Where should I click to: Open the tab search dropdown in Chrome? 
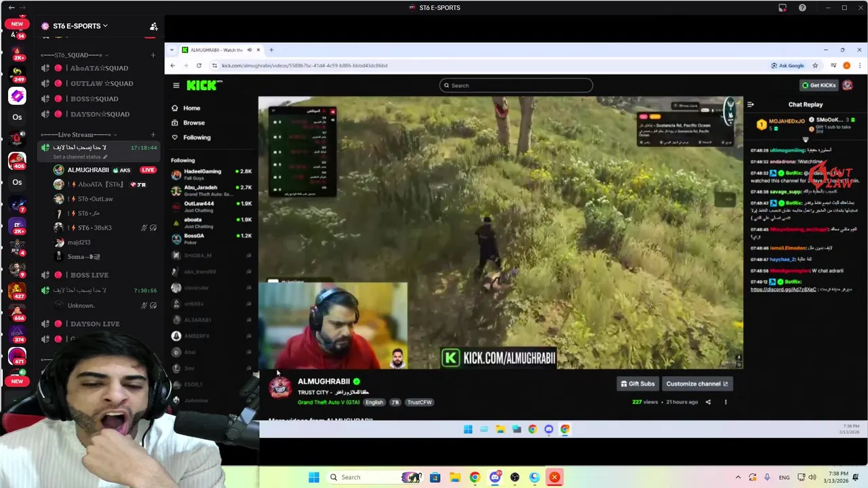(x=172, y=49)
